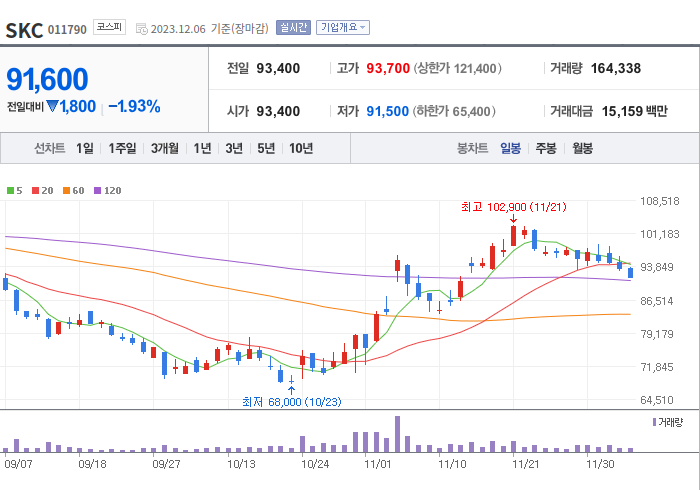
Task: Click the 2023.12.06 기준(장마감) date text
Action: tap(209, 29)
